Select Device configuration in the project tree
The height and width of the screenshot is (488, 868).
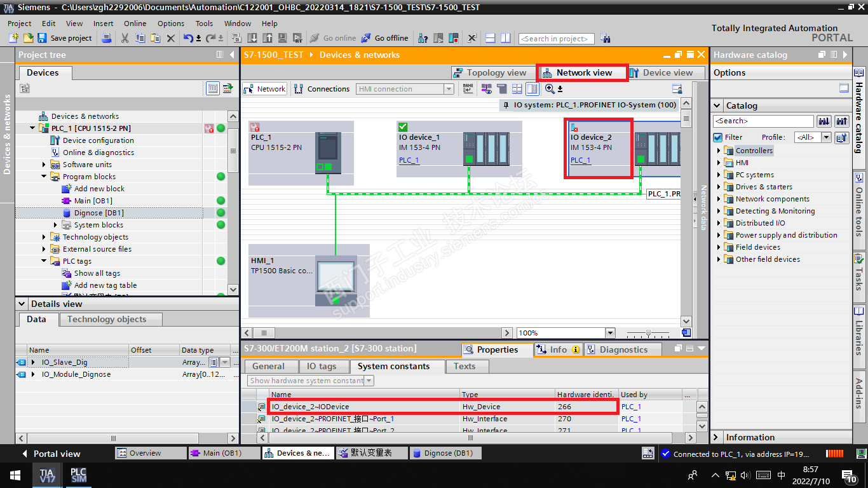coord(98,140)
